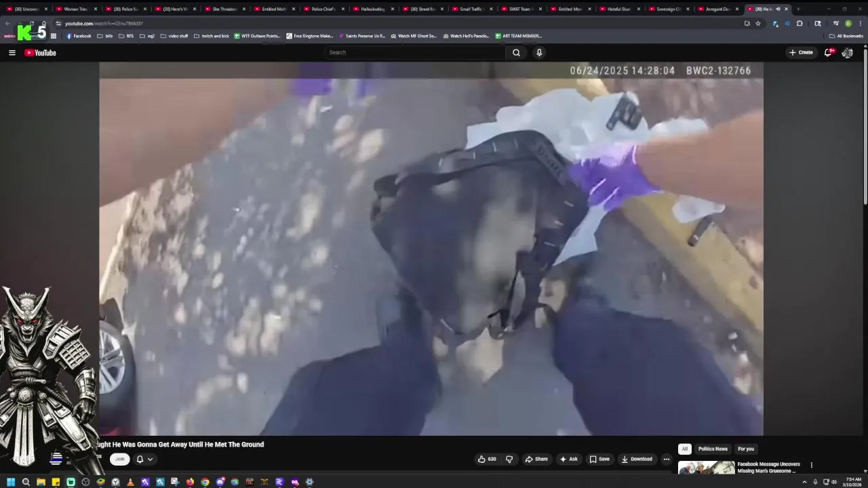Select the Politics News chip

(x=713, y=449)
